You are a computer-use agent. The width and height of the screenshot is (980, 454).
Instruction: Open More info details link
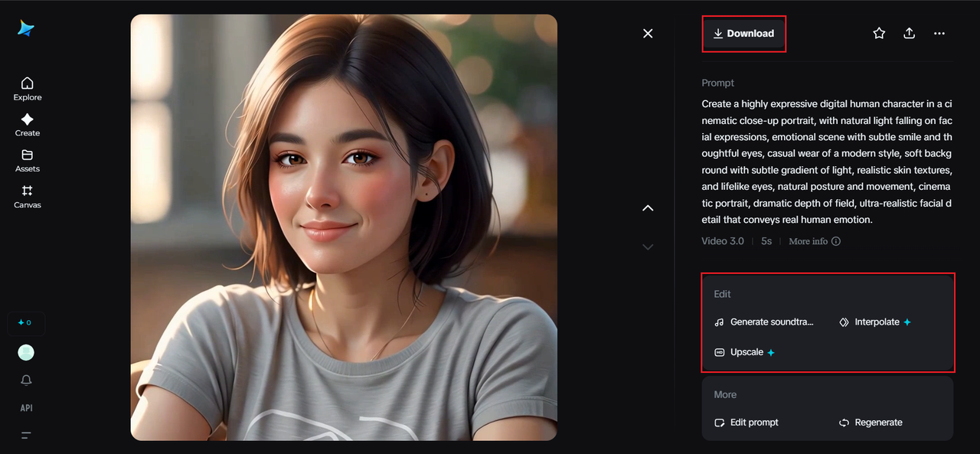(x=814, y=241)
